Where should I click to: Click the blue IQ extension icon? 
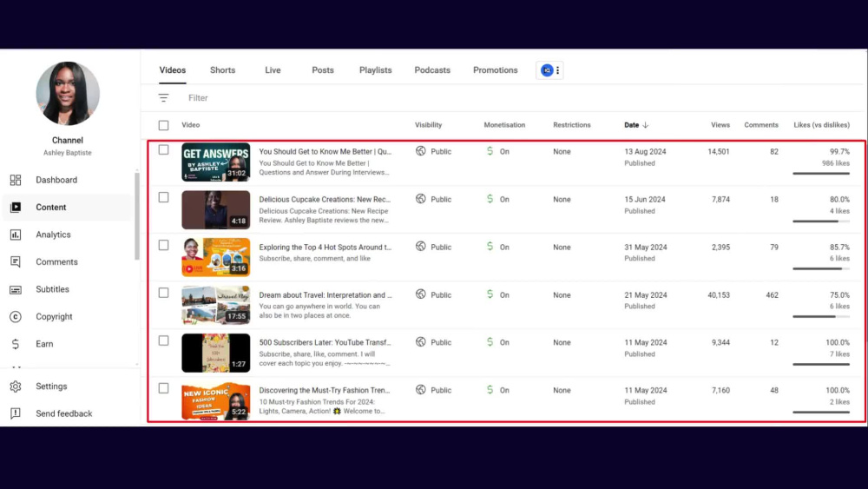[x=547, y=70]
